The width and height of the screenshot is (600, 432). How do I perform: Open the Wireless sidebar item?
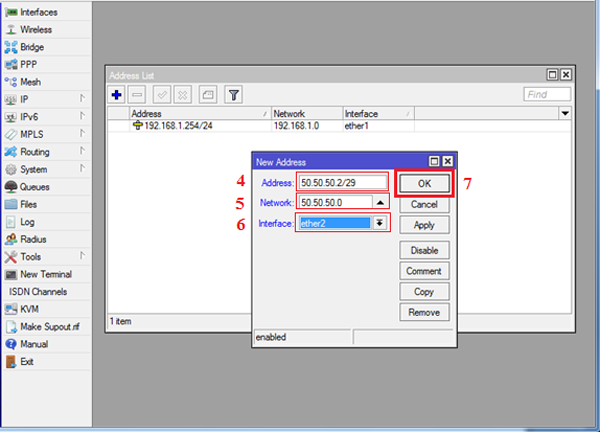(x=36, y=30)
